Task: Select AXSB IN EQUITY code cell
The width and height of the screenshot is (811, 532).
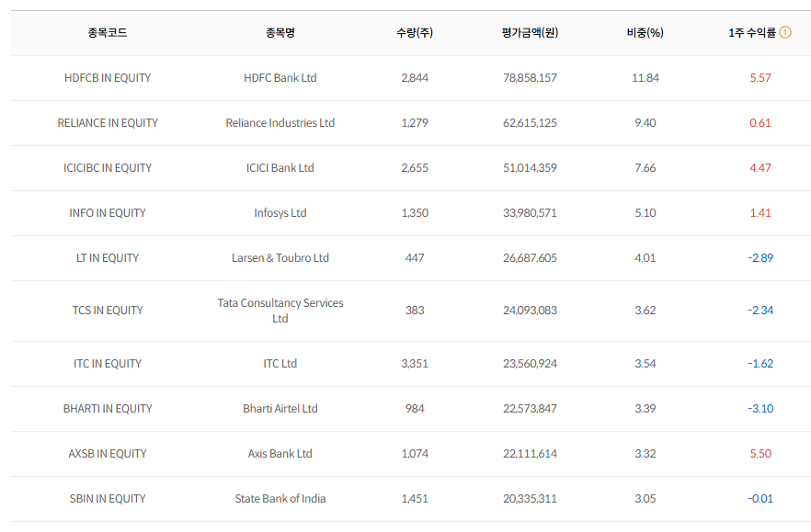Action: tap(108, 453)
